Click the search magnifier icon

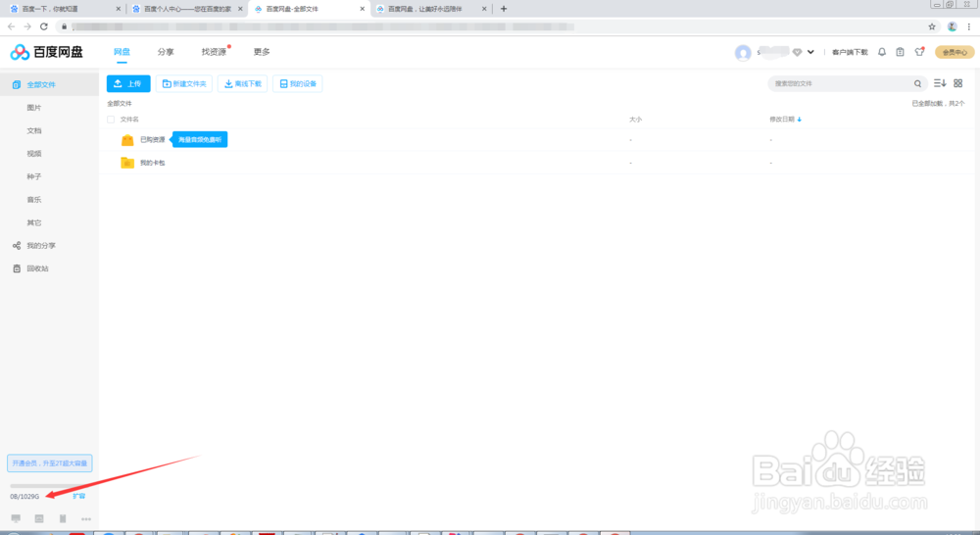917,83
